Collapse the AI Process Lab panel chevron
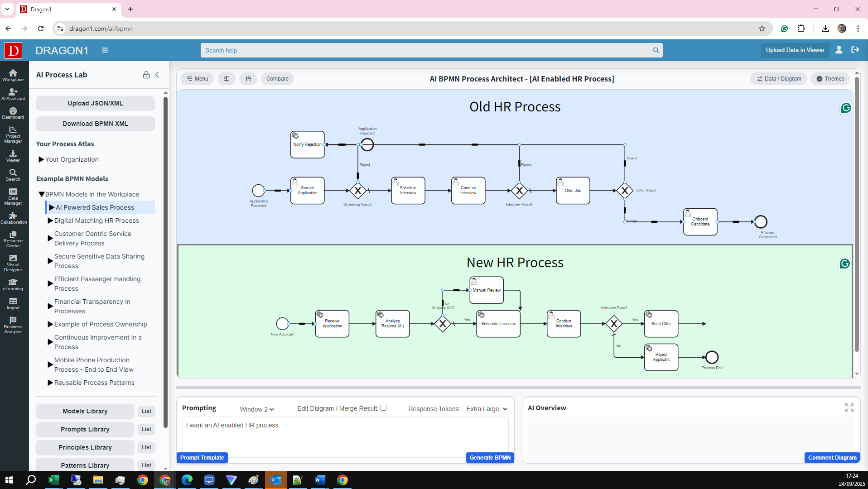 [x=157, y=75]
